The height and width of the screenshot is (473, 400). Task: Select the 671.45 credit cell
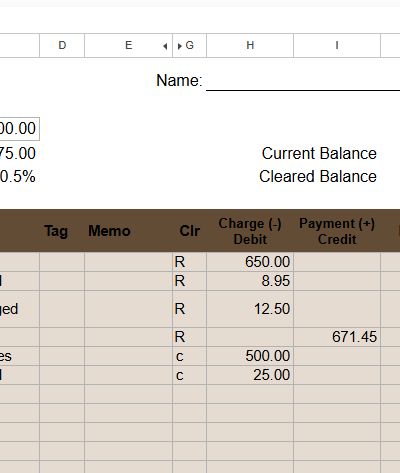coord(337,337)
